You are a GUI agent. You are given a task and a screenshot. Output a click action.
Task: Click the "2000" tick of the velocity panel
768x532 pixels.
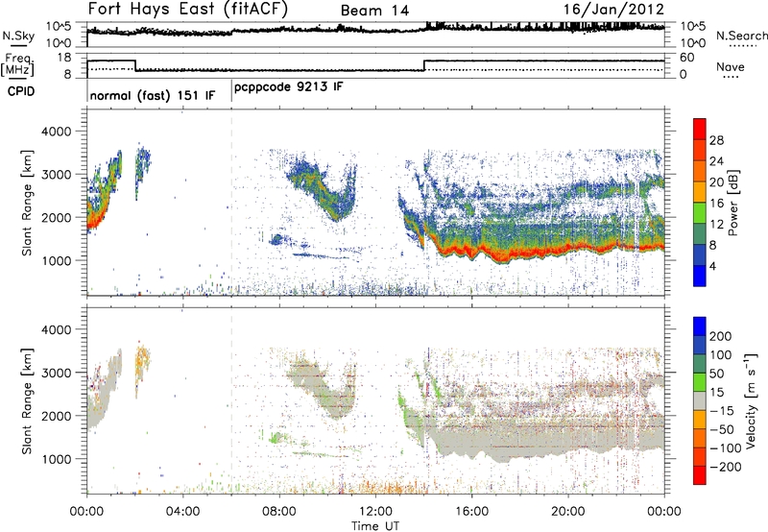click(x=56, y=416)
